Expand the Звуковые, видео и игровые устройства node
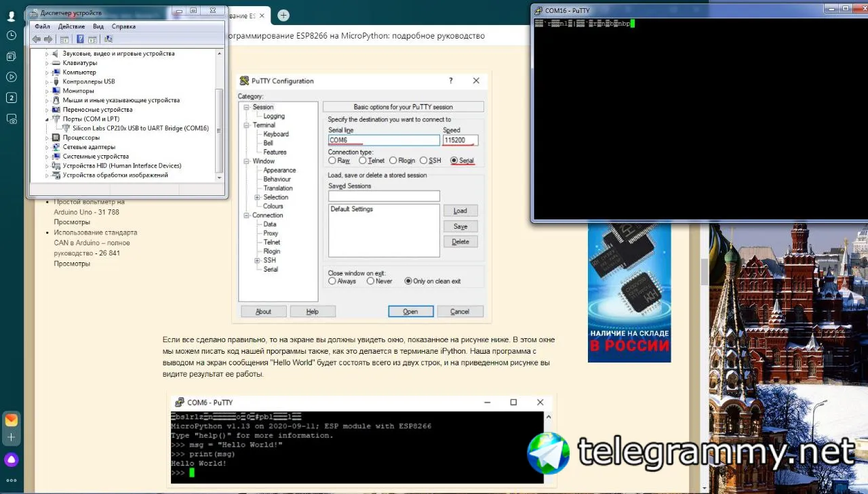The width and height of the screenshot is (868, 494). tap(47, 54)
